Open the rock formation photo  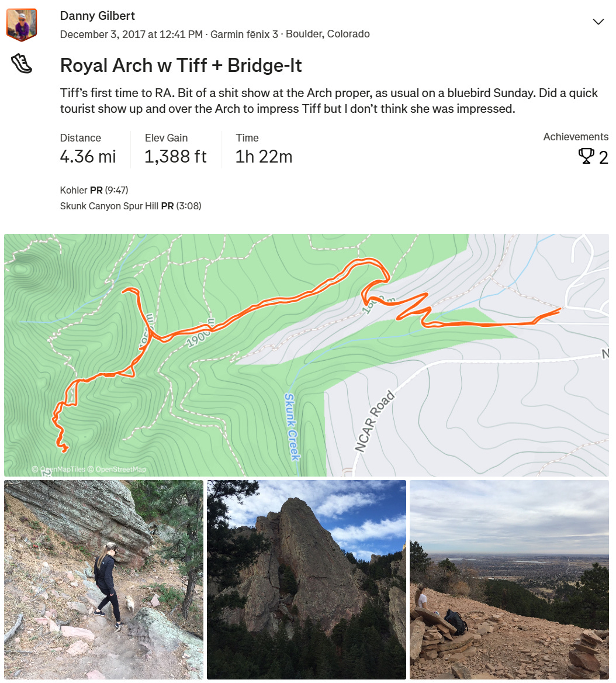(306, 579)
